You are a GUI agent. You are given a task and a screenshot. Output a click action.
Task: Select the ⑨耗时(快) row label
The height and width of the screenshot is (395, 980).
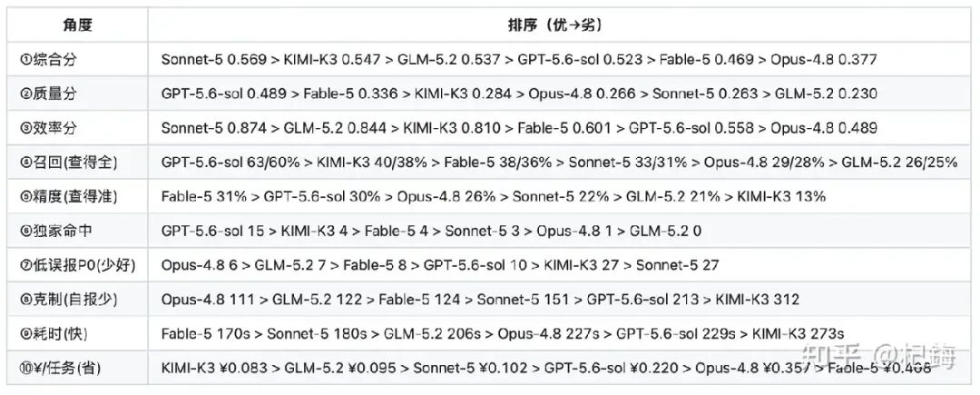[58, 334]
